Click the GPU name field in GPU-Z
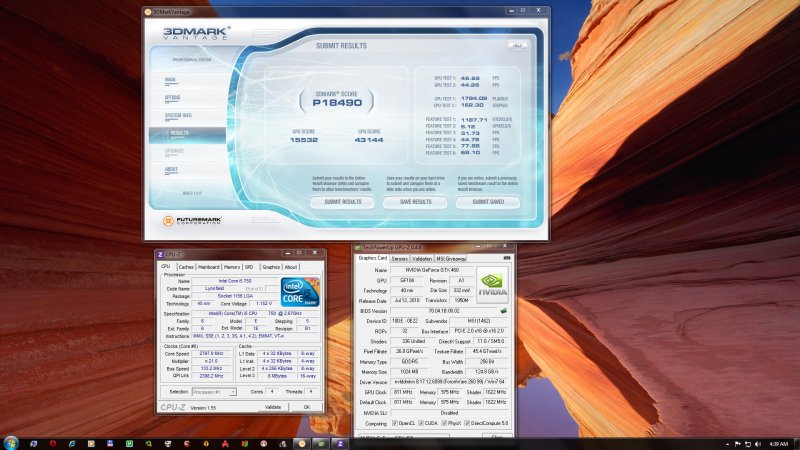The image size is (800, 450). pos(432,270)
